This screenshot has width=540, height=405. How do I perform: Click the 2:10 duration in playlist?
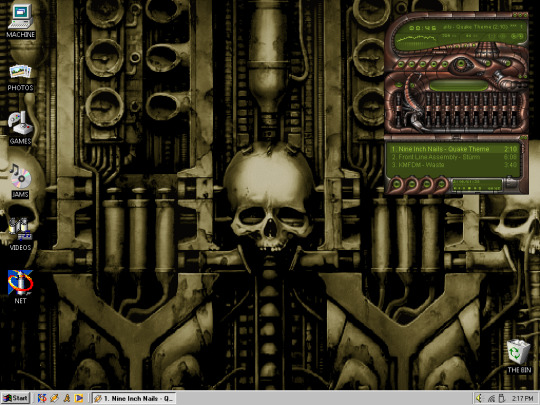point(511,149)
